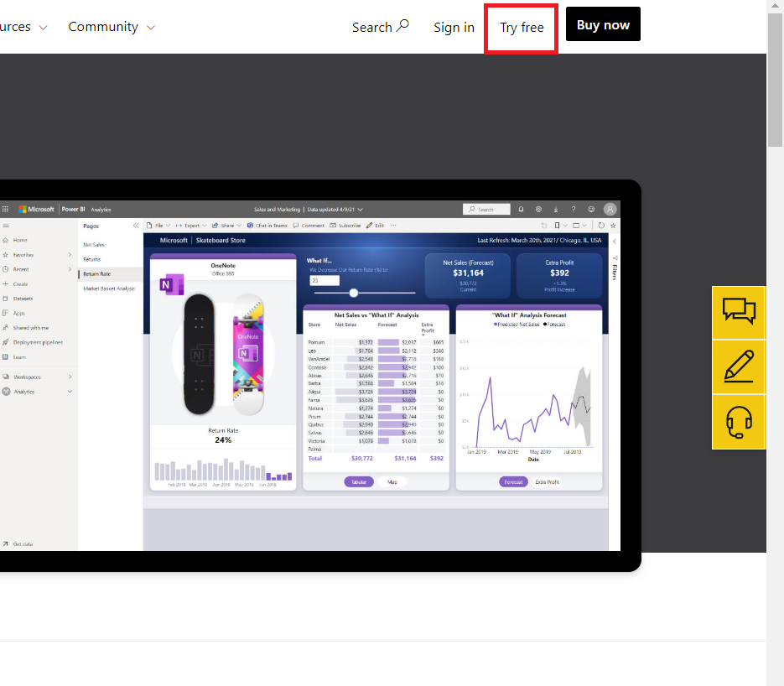Screen dimensions: 784x686
Task: Click Comment in the report toolbar
Action: coord(309,226)
